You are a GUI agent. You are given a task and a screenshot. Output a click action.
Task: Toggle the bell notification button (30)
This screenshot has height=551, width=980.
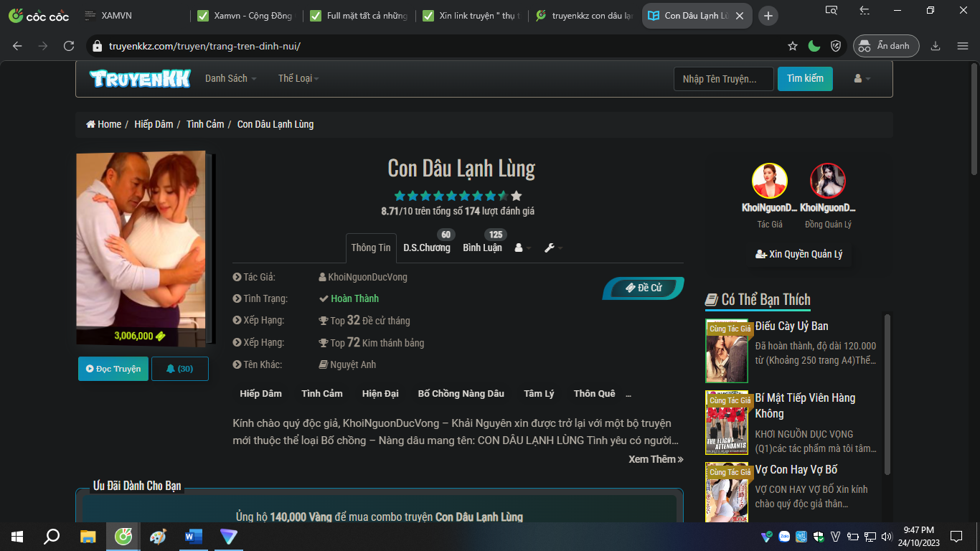pos(179,369)
